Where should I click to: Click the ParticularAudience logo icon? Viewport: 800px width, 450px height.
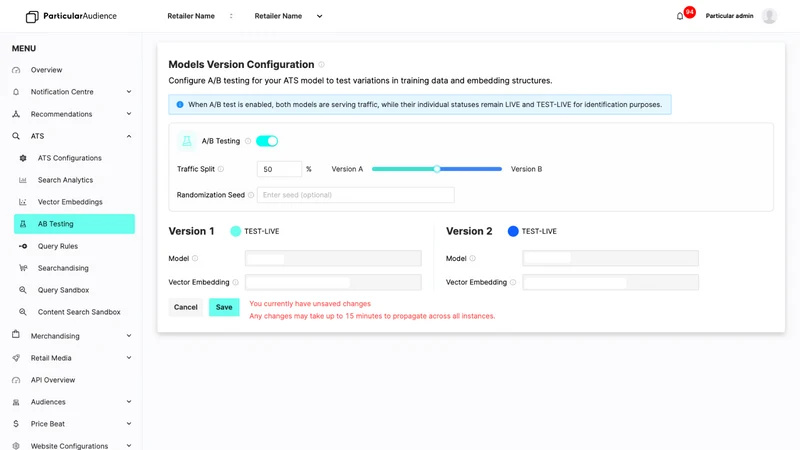pyautogui.click(x=32, y=17)
